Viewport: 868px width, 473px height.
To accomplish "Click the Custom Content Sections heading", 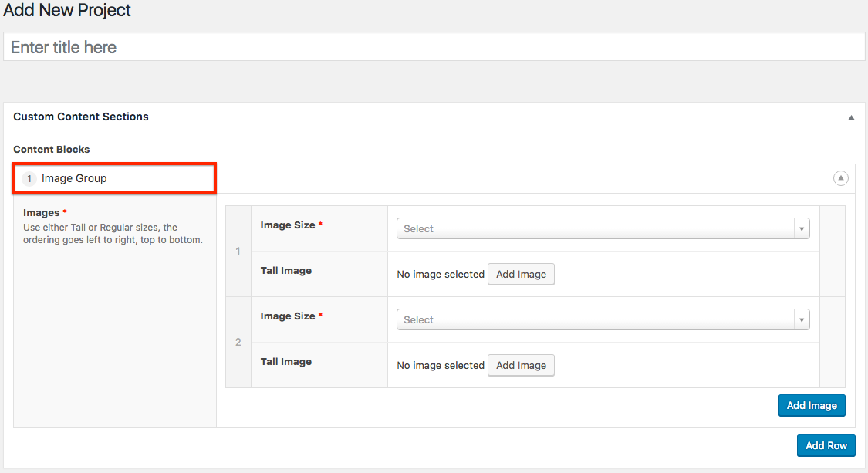I will tap(81, 117).
